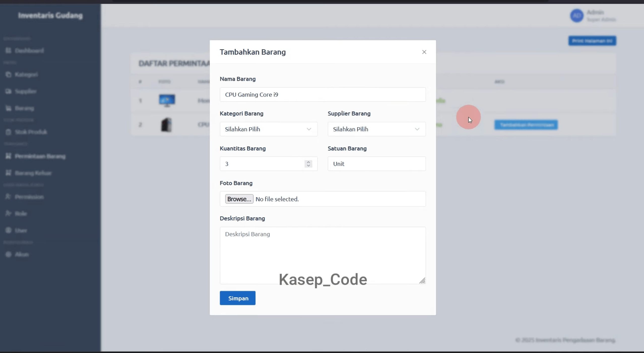
Task: Open the Kategori Barang dropdown
Action: click(x=268, y=129)
